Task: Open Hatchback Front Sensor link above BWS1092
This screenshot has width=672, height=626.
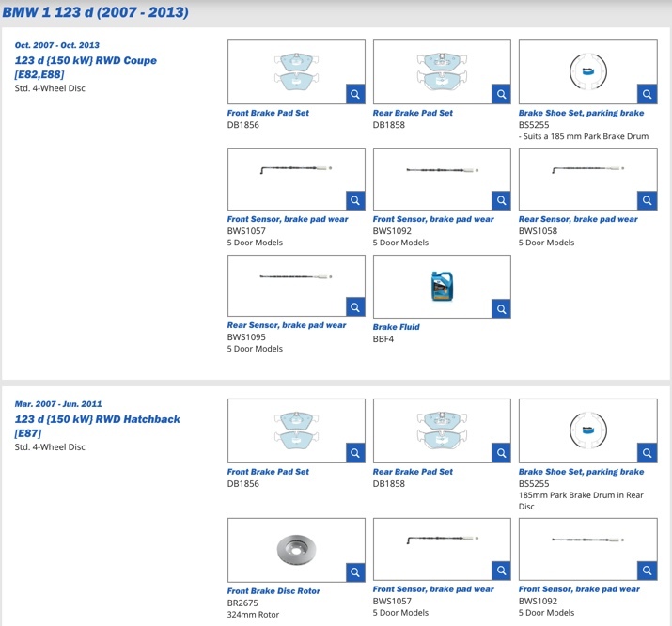Action: click(579, 589)
